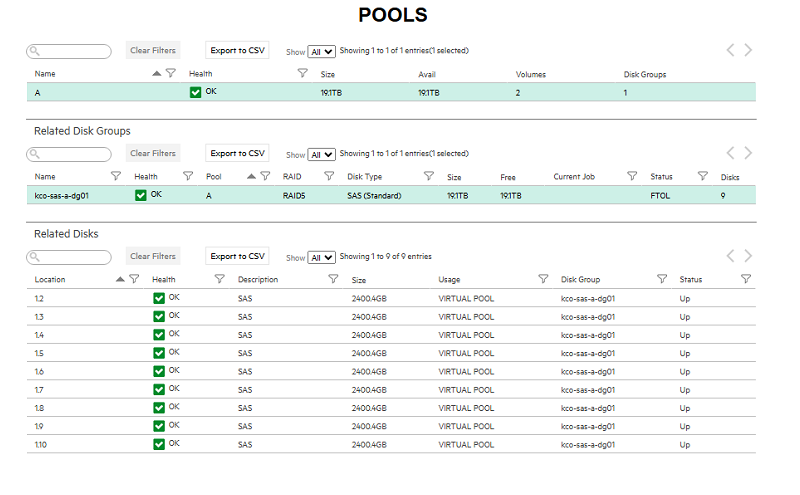Select disk row at location 1.8
The image size is (800, 495).
tap(391, 408)
